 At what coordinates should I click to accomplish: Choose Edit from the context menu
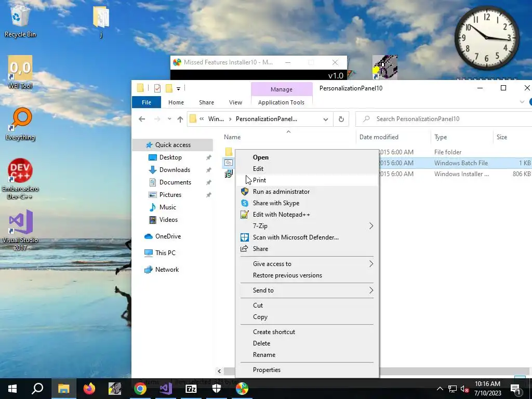point(307,169)
